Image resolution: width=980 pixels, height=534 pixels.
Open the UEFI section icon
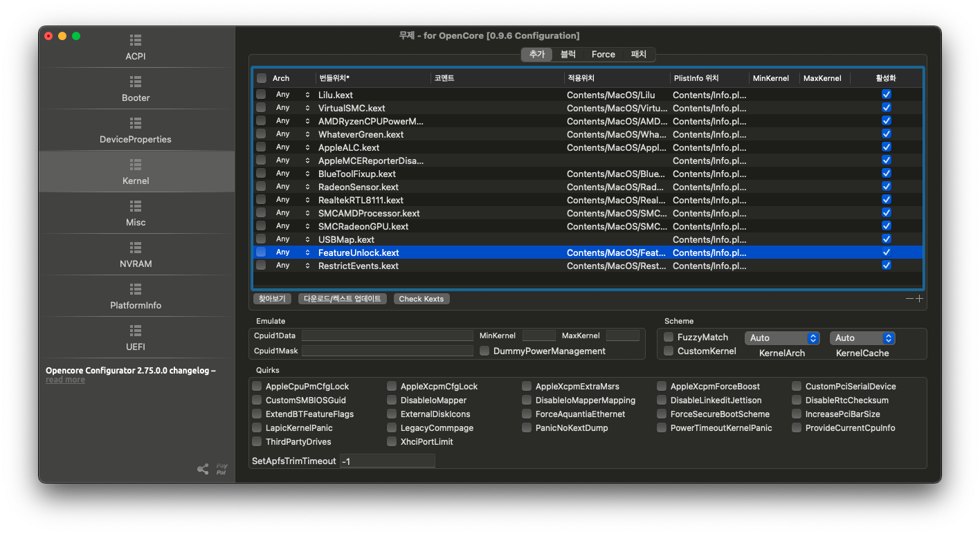[136, 331]
